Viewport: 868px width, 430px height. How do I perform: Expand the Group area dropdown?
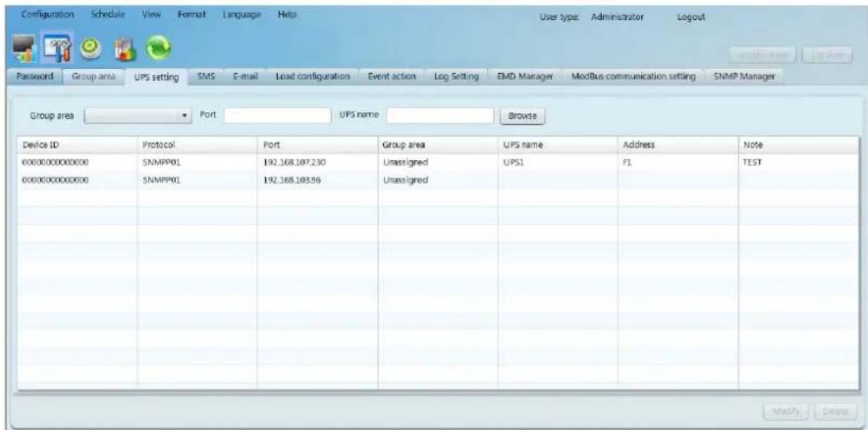tap(137, 115)
